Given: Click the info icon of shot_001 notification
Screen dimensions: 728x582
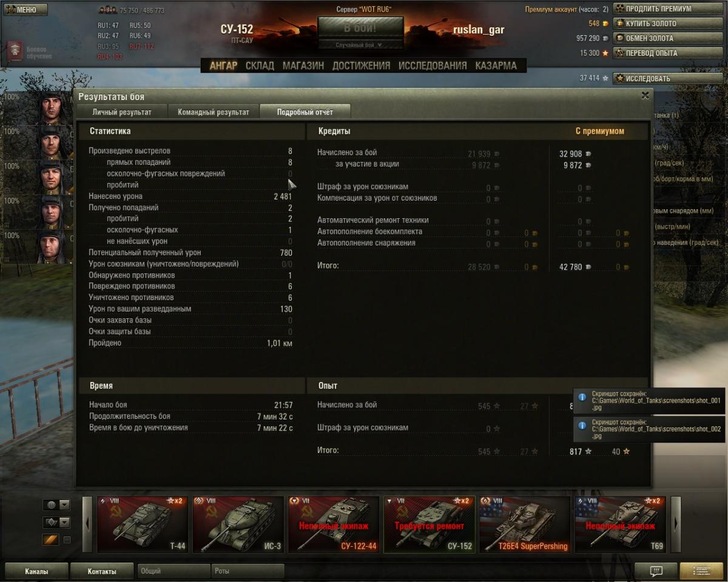Looking at the screenshot, I should 582,397.
